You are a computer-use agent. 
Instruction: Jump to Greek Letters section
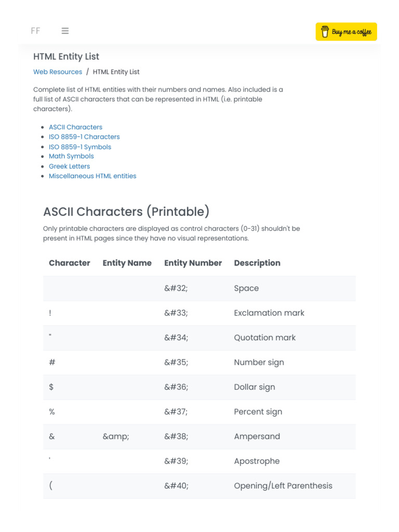[69, 166]
